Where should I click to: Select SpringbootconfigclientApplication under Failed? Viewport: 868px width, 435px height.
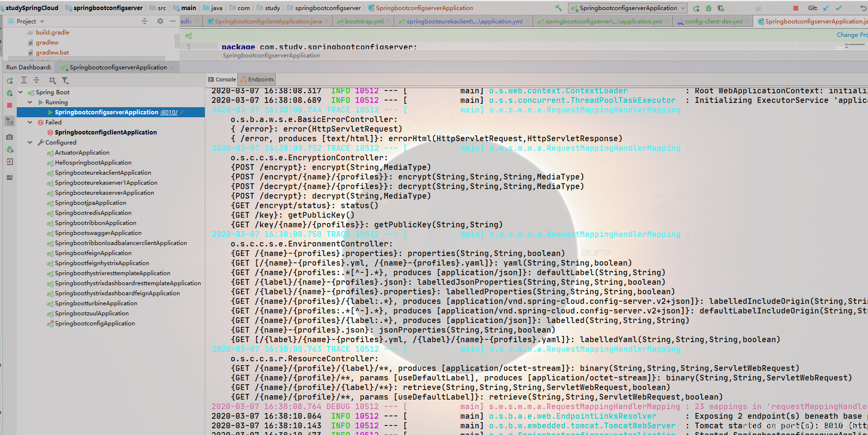[x=106, y=133]
